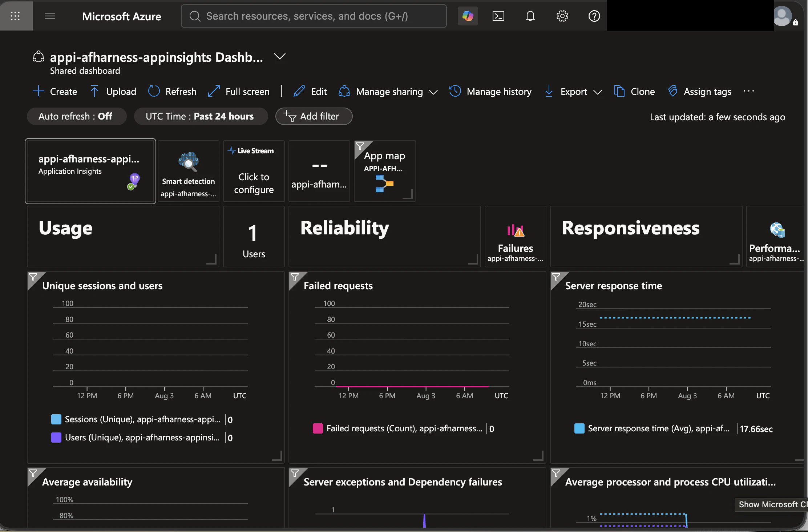This screenshot has height=532, width=808.
Task: Open the appi-afharness Application Insights tile
Action: pos(90,171)
